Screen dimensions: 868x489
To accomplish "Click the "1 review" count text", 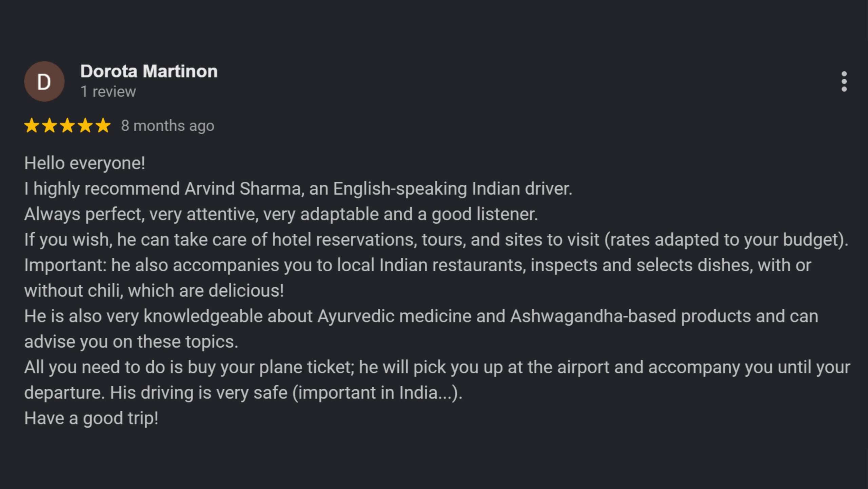I will (x=108, y=92).
